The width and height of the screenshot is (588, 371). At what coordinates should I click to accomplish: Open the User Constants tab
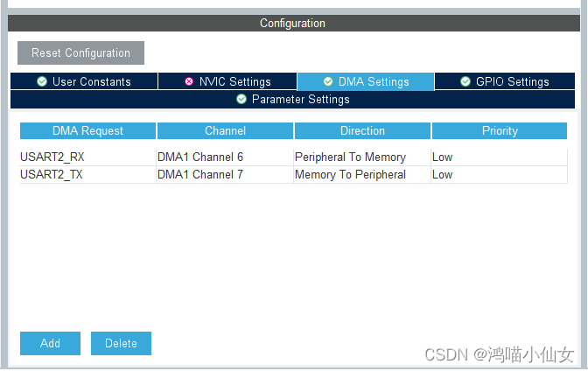[84, 81]
